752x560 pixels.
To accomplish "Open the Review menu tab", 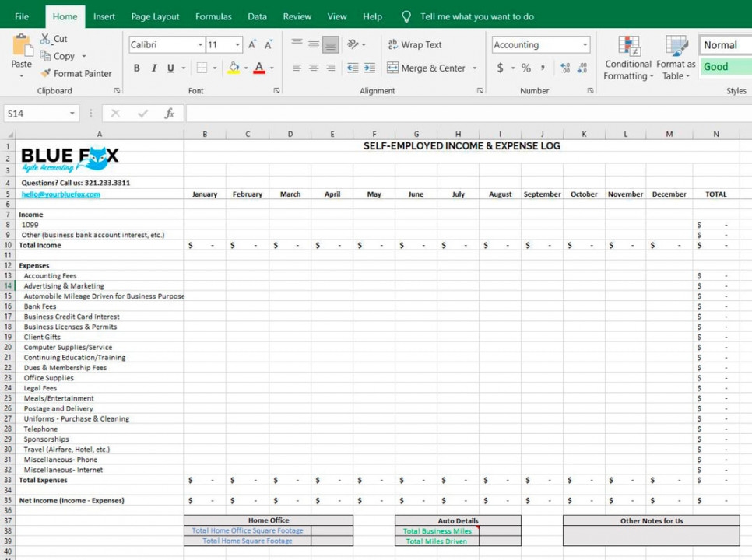I will (297, 16).
